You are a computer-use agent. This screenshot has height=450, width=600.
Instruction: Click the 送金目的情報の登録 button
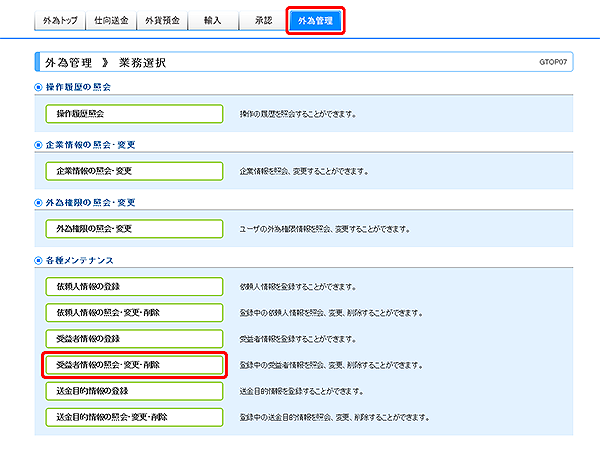(x=134, y=391)
